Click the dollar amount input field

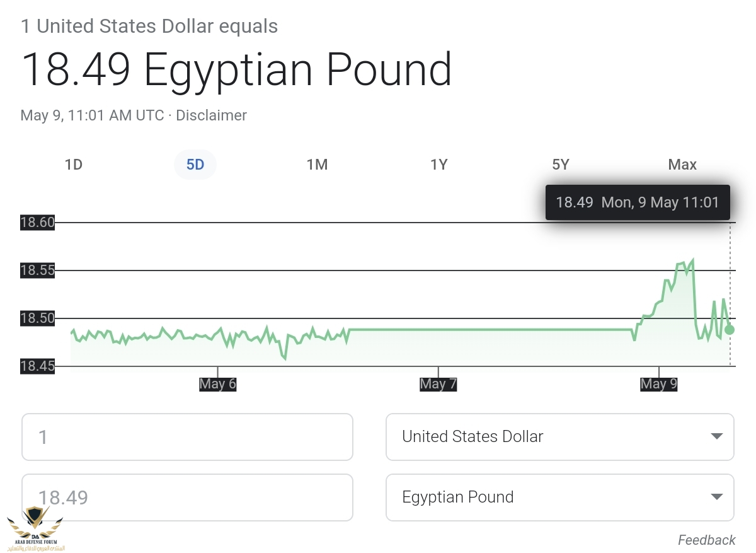pyautogui.click(x=187, y=436)
